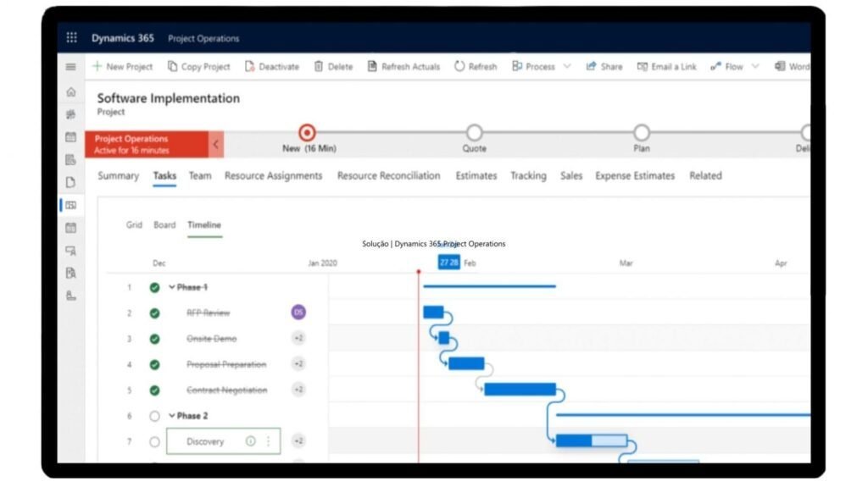Uncheck completed Onsite Demo task
Viewport: 868px width, 487px height.
[x=154, y=339]
